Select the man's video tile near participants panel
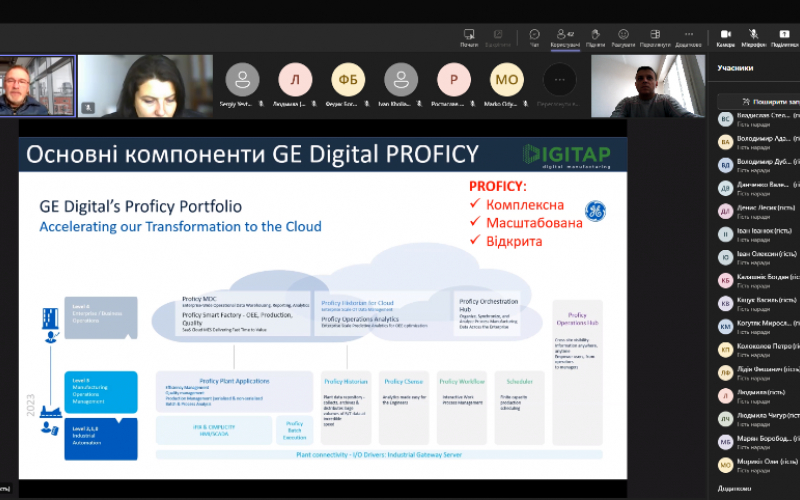Image resolution: width=800 pixels, height=500 pixels. tap(648, 86)
